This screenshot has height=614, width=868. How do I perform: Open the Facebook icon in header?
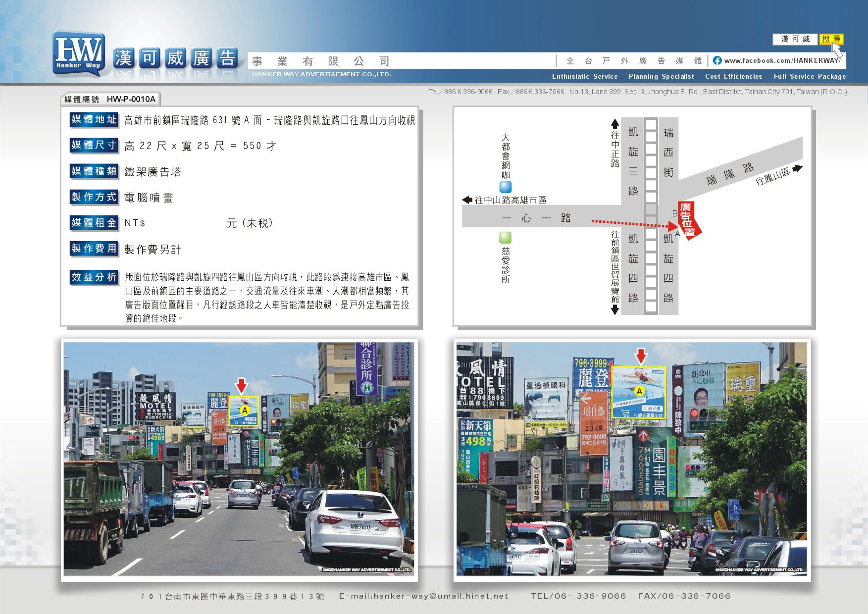coord(716,60)
